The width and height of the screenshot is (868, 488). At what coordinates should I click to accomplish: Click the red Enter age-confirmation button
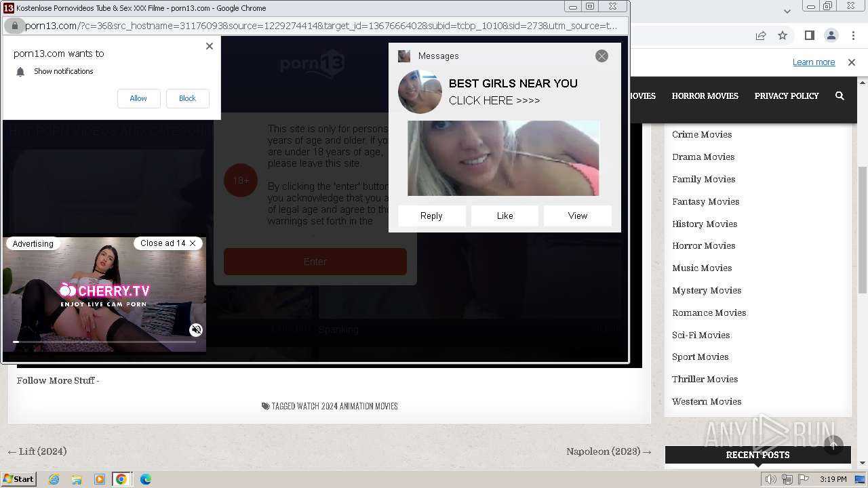click(315, 262)
